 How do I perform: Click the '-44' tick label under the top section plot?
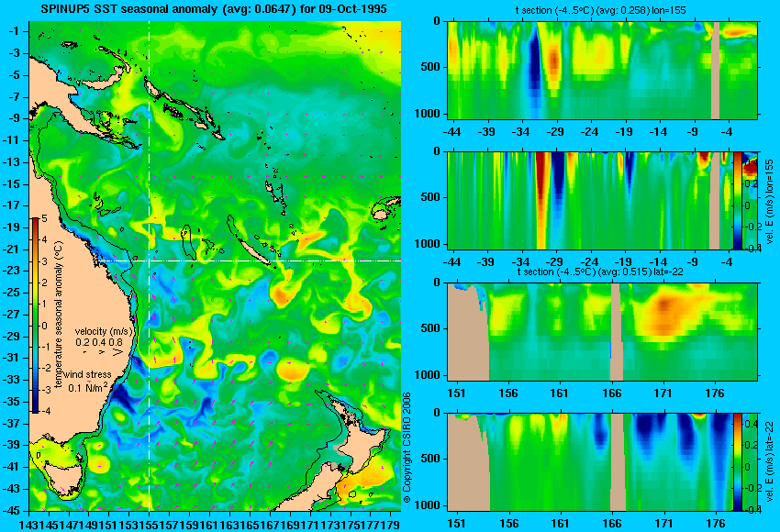(451, 132)
